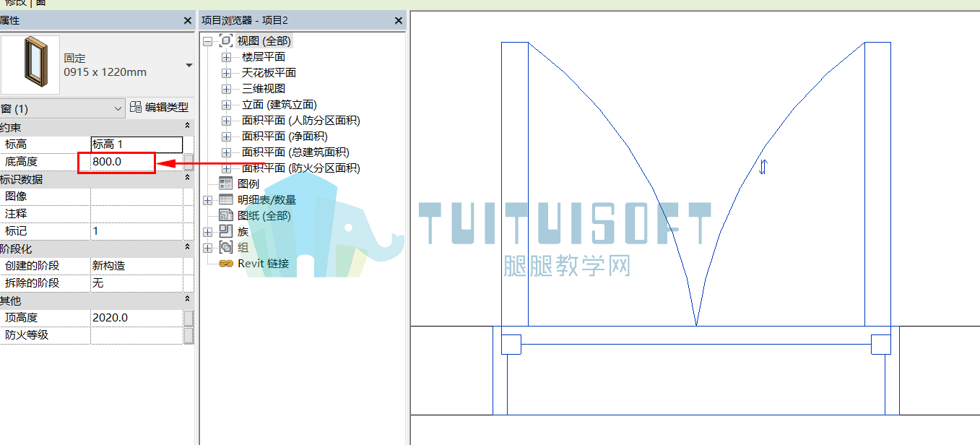Expand the 三维视图 node

pos(227,89)
